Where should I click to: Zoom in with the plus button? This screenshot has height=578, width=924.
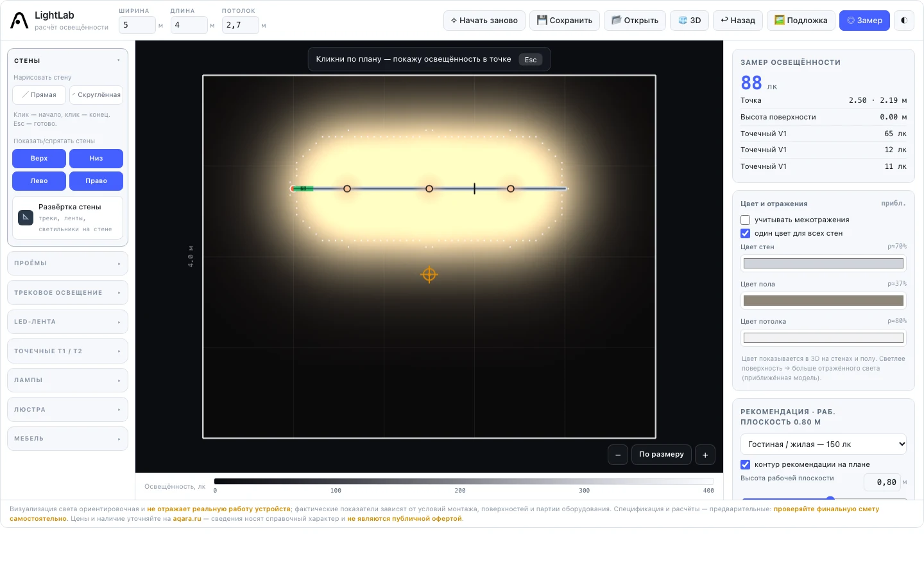point(705,455)
